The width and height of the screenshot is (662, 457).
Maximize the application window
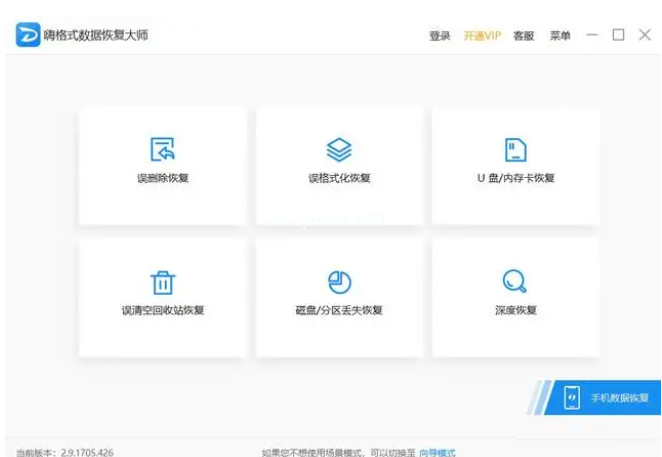[x=618, y=35]
